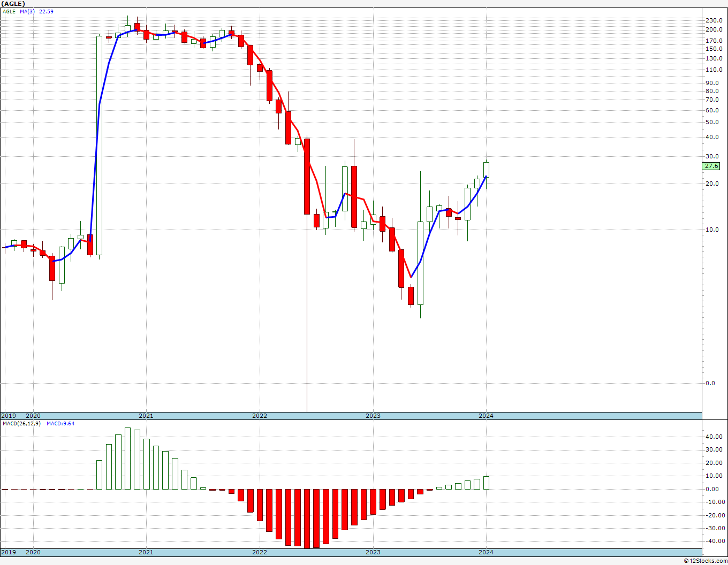Select the MACD:9.64 value label
The image size is (728, 565).
tap(60, 423)
